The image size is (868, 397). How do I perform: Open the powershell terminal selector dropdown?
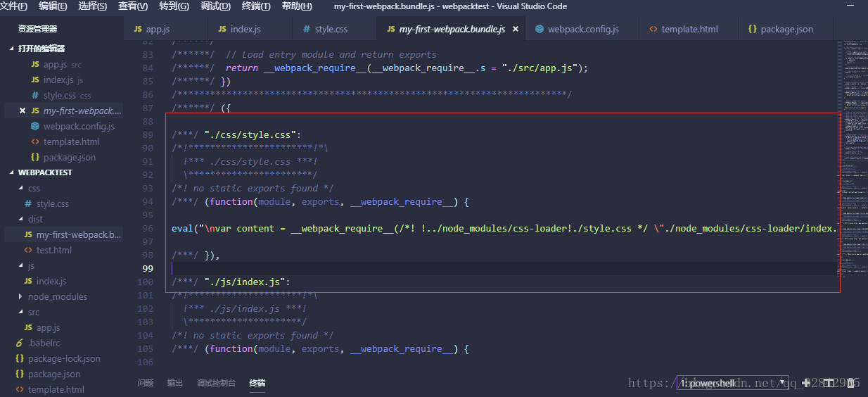[733, 383]
